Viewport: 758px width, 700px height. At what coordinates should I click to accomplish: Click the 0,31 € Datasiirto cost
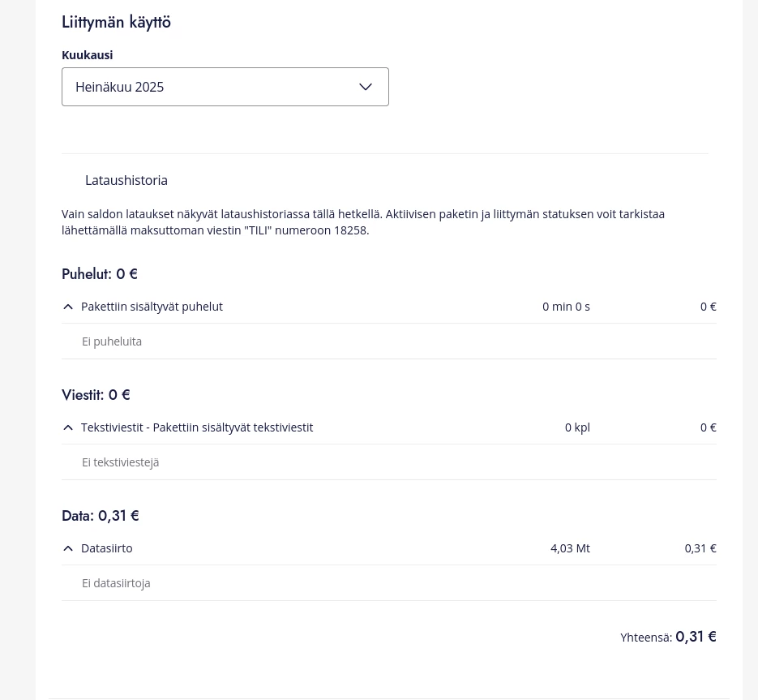point(700,548)
